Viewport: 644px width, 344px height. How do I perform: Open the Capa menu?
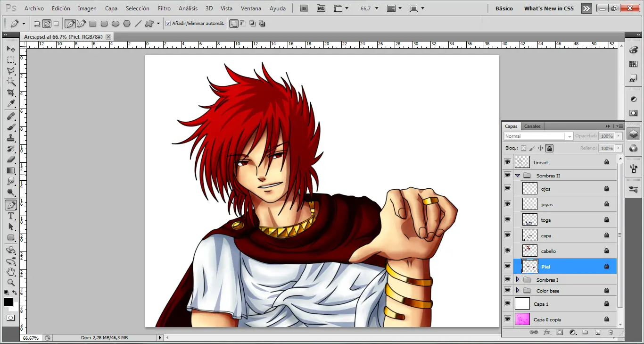[x=111, y=8]
